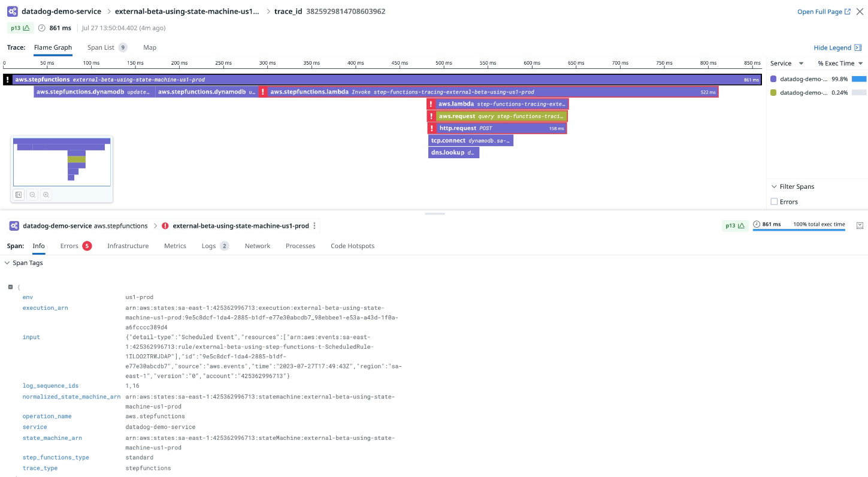This screenshot has height=477, width=868.
Task: Toggle the Errors filter checkbox
Action: [x=774, y=202]
